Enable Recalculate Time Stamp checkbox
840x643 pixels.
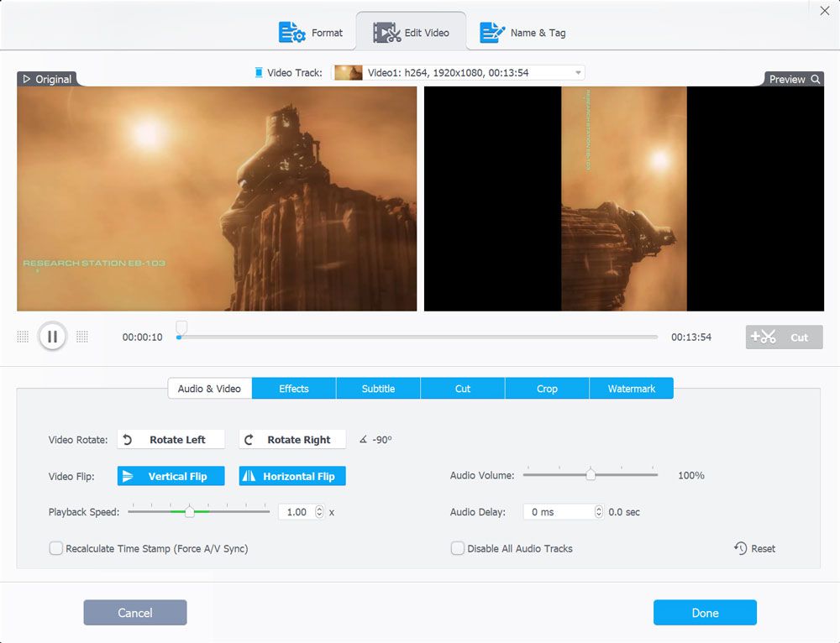point(55,548)
